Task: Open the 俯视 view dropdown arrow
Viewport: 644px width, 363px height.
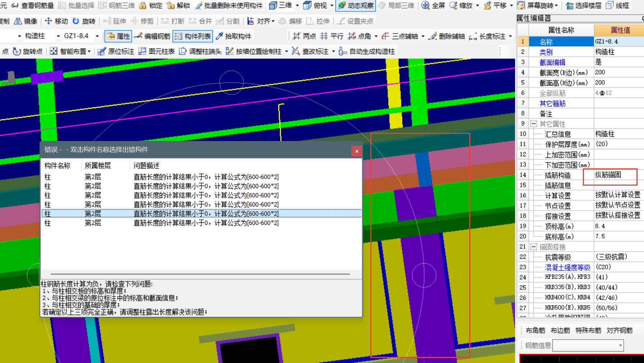Action: click(332, 5)
